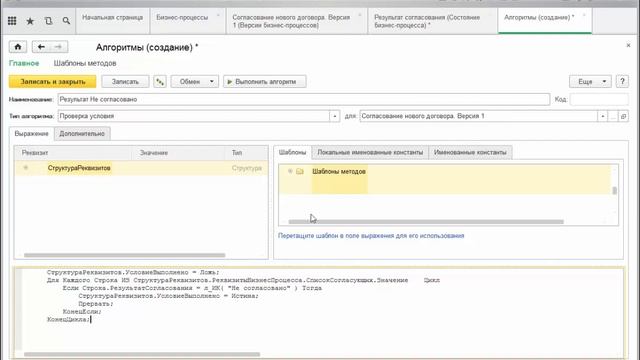Select Выражение tab
Viewport: 640px width, 360px height.
31,133
